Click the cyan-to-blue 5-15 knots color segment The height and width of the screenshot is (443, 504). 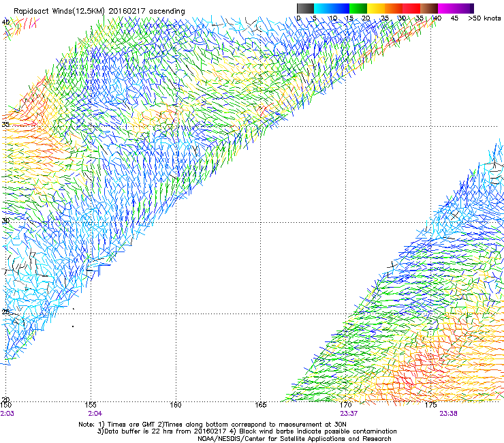[332, 8]
